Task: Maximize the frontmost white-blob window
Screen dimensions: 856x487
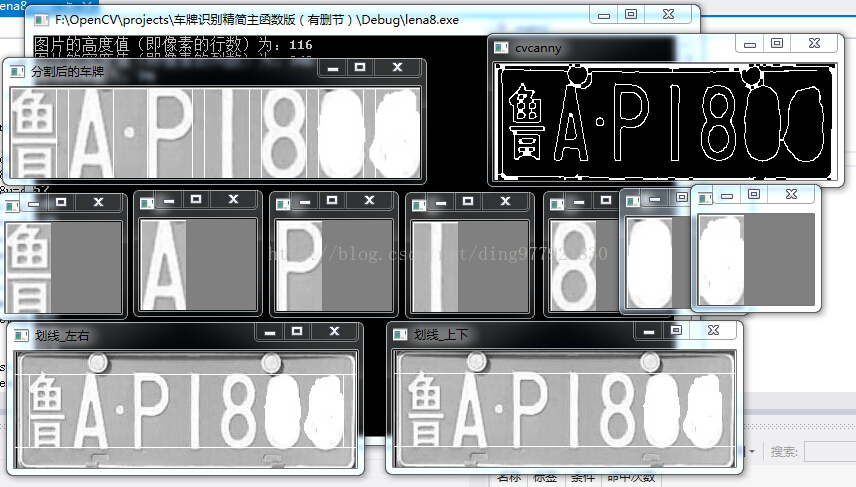Action: point(754,194)
